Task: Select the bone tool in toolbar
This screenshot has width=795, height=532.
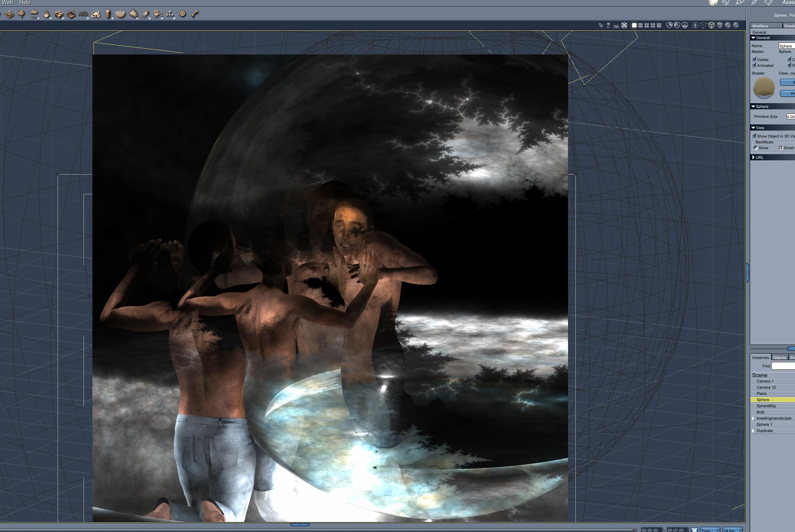Action: click(195, 14)
